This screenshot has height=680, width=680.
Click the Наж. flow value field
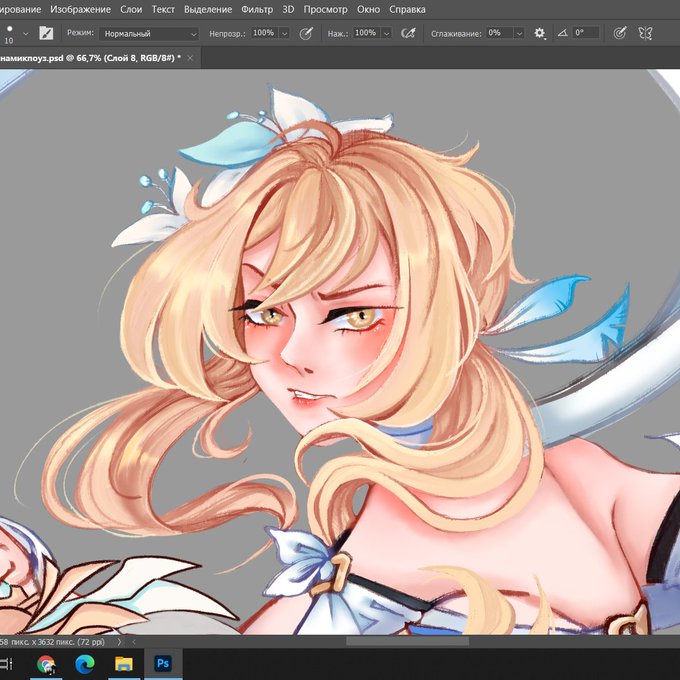tap(366, 33)
